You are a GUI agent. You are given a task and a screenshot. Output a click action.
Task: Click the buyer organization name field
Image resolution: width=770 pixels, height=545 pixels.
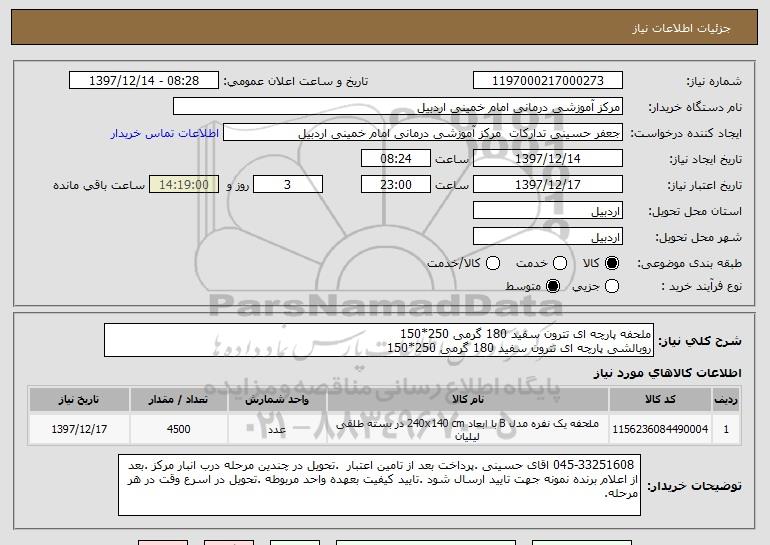tap(398, 107)
